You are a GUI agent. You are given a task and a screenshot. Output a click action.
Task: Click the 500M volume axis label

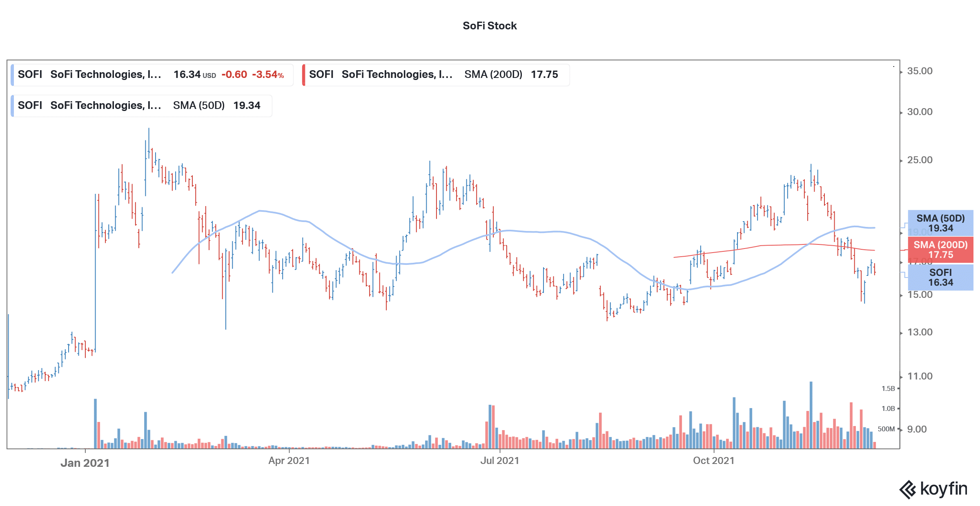click(x=886, y=429)
